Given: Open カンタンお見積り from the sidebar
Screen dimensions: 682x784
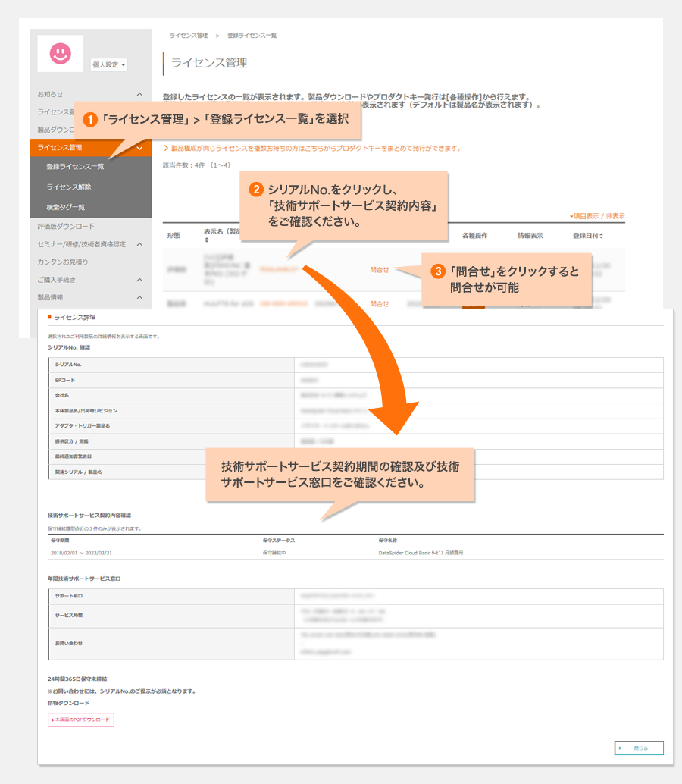Looking at the screenshot, I should click(x=63, y=262).
